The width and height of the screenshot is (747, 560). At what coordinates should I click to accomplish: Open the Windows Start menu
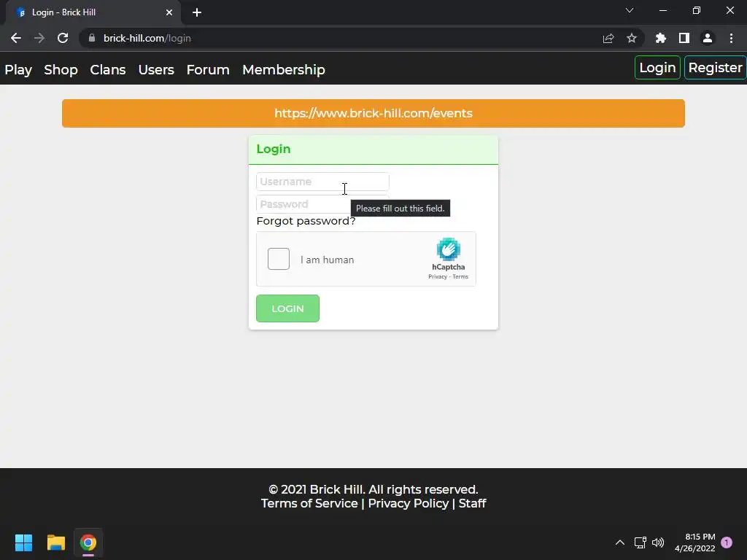(23, 542)
